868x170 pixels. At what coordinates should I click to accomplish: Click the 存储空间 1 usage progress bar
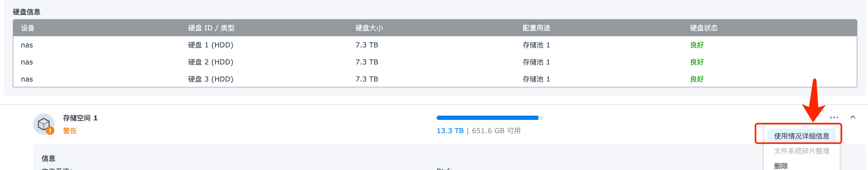coord(489,118)
